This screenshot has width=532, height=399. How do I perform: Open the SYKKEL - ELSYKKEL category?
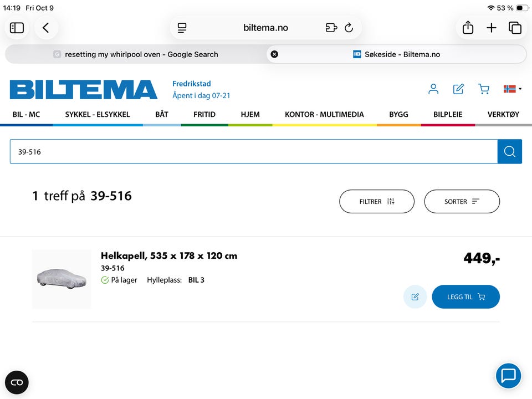click(98, 115)
